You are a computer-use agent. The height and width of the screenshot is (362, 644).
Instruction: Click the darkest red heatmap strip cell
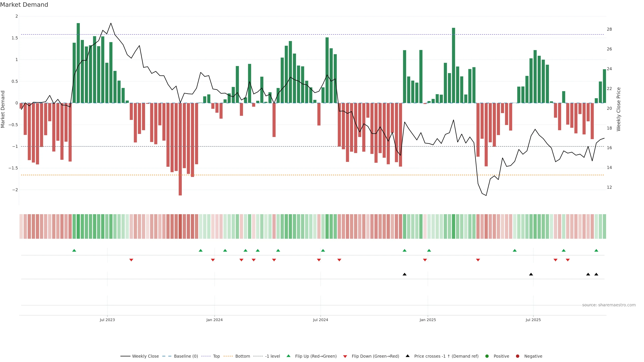(180, 226)
